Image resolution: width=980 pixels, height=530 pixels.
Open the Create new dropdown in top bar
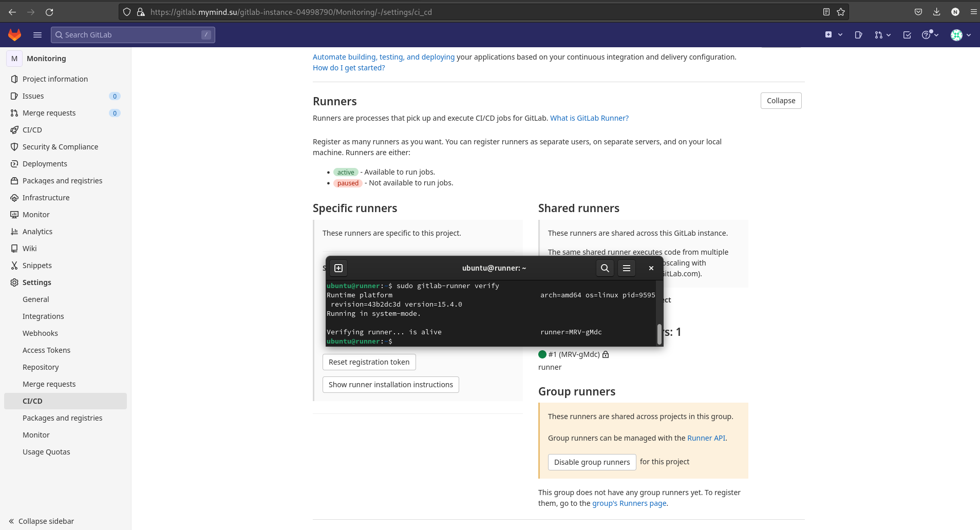tap(834, 34)
